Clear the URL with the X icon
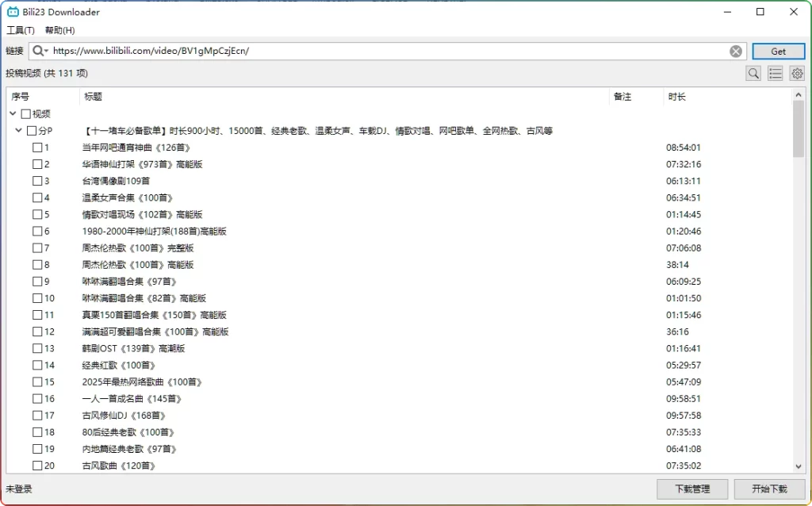 [736, 52]
